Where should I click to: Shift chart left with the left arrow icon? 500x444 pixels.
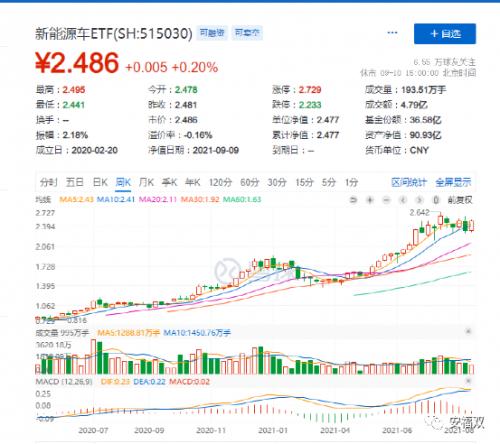pos(403,200)
